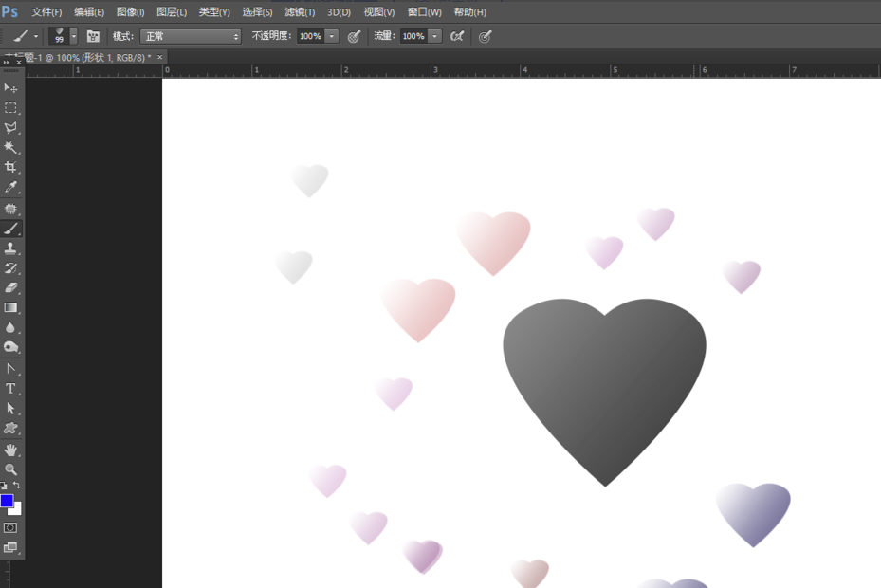Click the Photoshop Ps logo
Image resolution: width=881 pixels, height=588 pixels.
9,11
